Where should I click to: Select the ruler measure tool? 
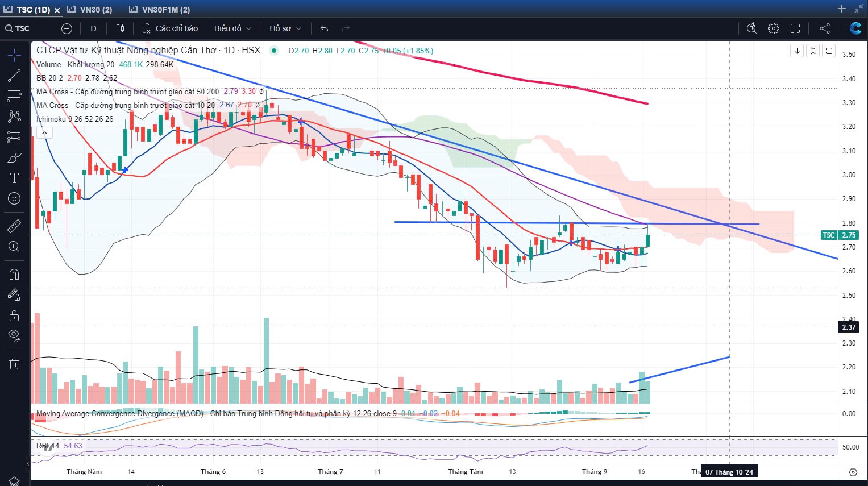pyautogui.click(x=14, y=226)
